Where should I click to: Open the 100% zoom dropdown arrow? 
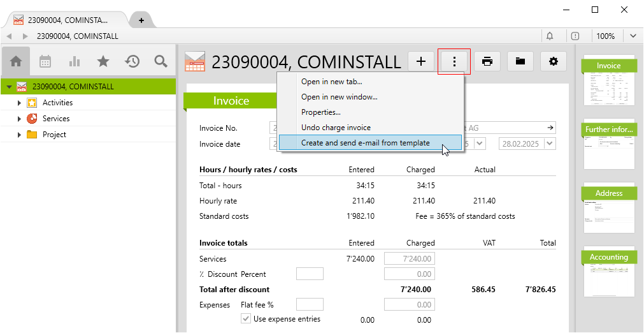(x=633, y=36)
